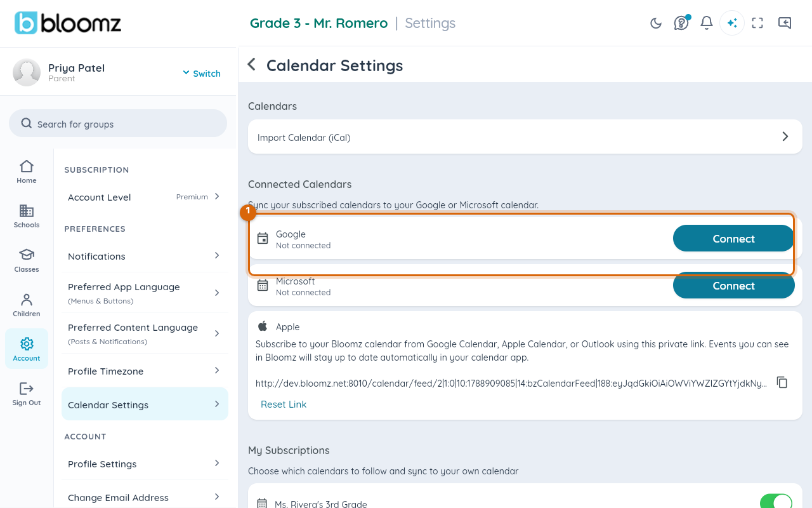Open Classes in sidebar
This screenshot has width=812, height=508.
coord(27,261)
